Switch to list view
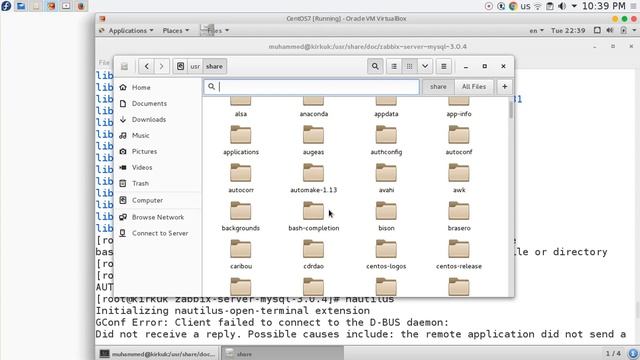 pyautogui.click(x=394, y=66)
